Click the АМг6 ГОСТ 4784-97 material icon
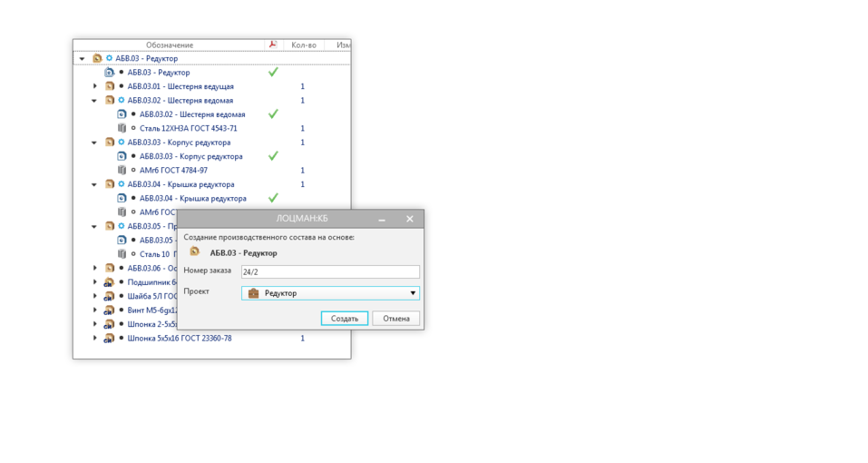 122,171
